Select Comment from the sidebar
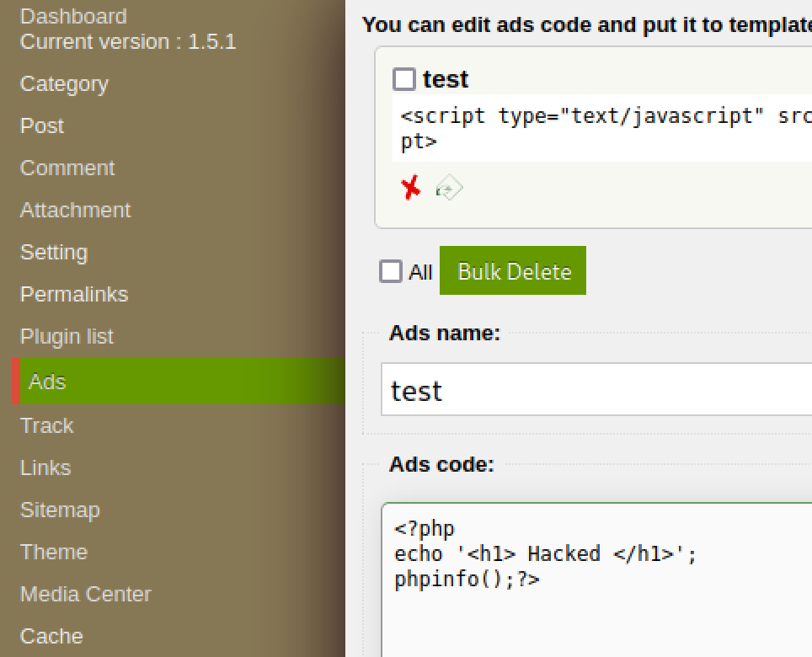Viewport: 812px width, 657px height. [x=67, y=168]
